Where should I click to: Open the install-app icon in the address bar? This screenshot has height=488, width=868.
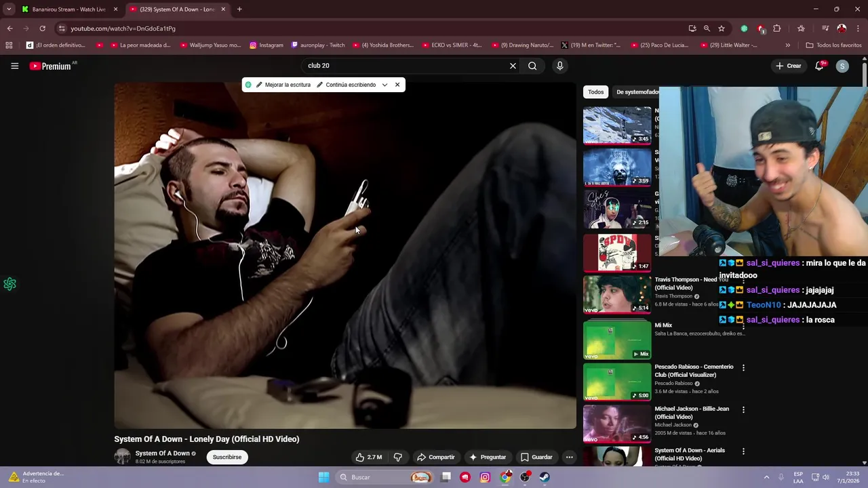[x=692, y=28]
